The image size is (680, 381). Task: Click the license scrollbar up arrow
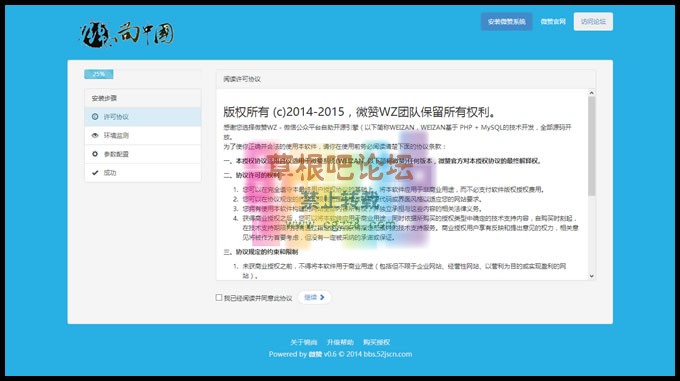592,93
